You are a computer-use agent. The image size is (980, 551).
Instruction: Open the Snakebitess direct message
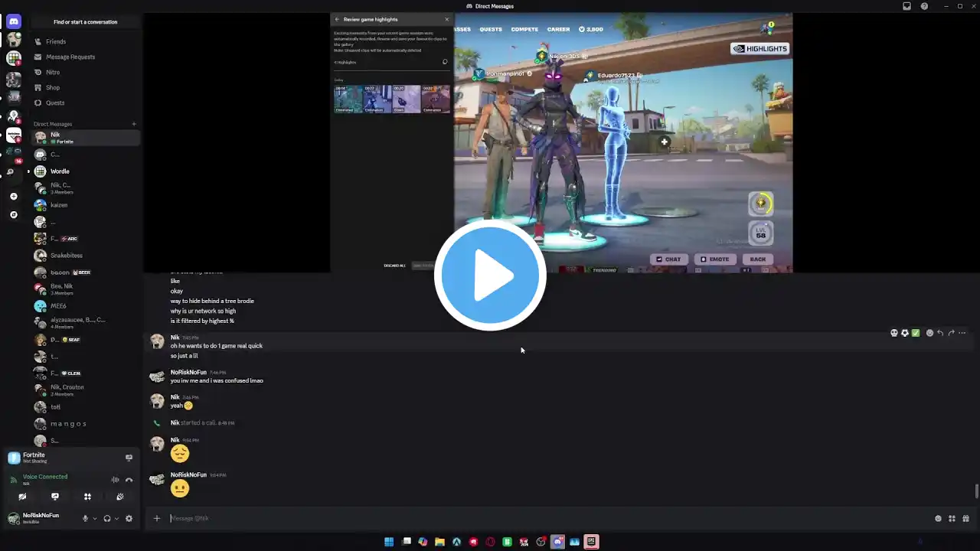point(86,256)
